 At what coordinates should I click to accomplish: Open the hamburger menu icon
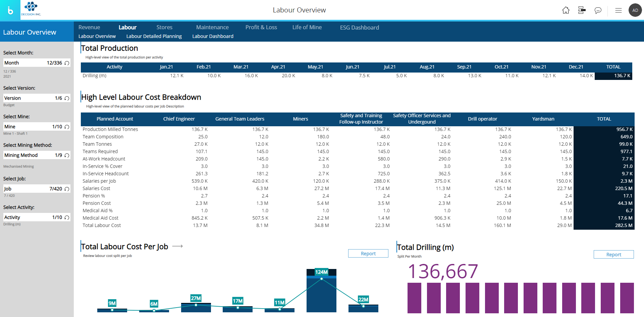(619, 10)
